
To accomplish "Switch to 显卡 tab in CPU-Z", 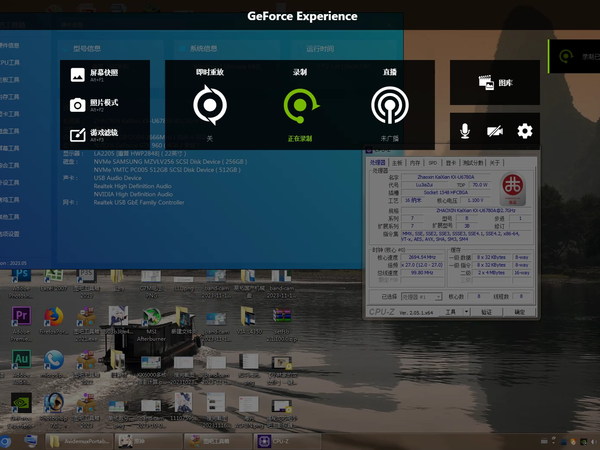I will (451, 163).
